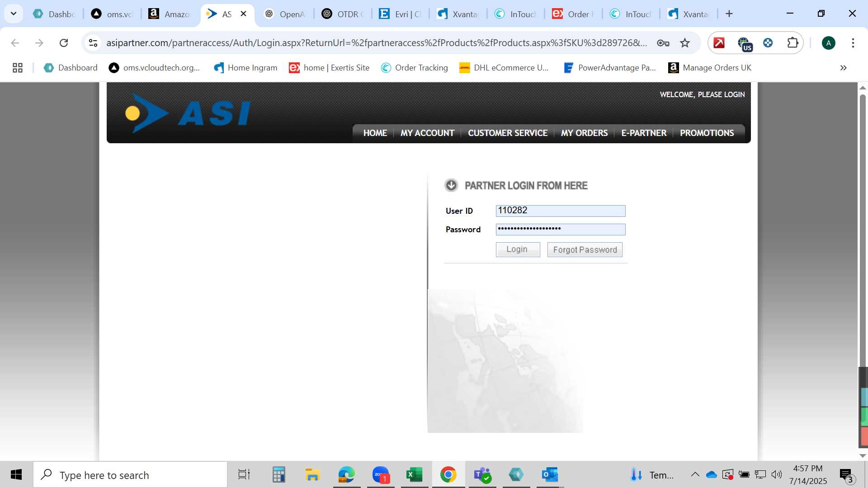Open the Chrome profile avatar A
868x488 pixels.
828,43
